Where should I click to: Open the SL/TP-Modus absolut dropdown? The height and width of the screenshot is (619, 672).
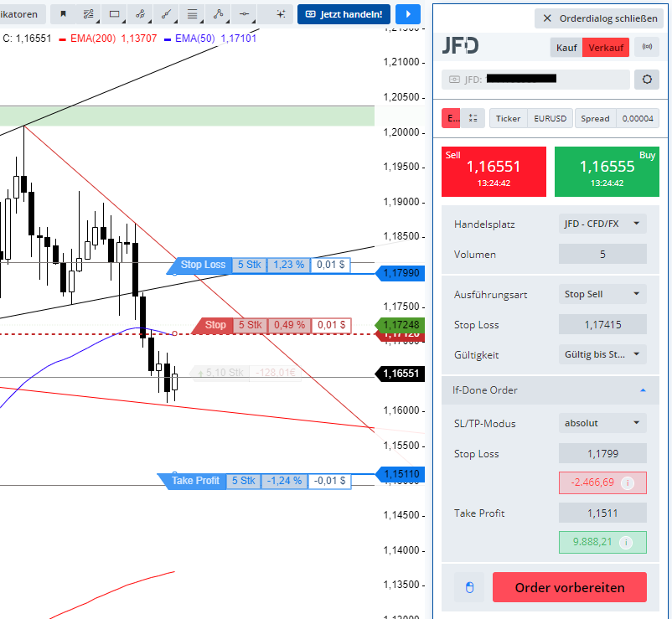click(x=602, y=423)
